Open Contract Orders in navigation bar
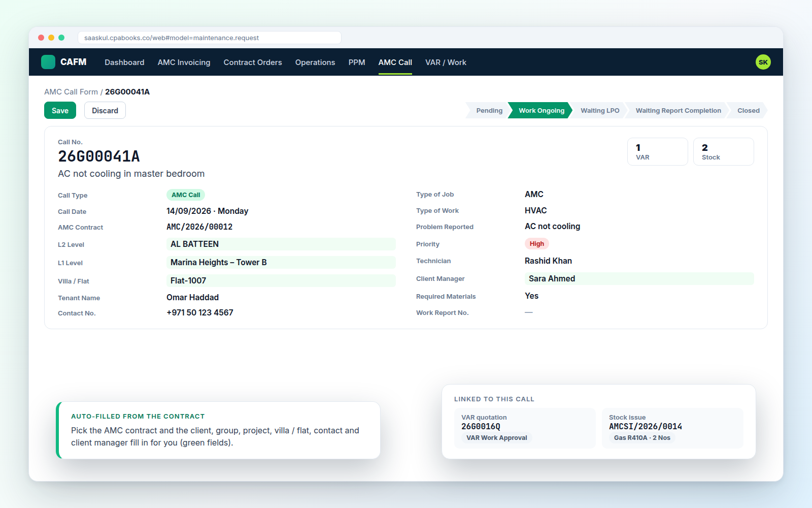This screenshot has height=508, width=812. click(253, 62)
